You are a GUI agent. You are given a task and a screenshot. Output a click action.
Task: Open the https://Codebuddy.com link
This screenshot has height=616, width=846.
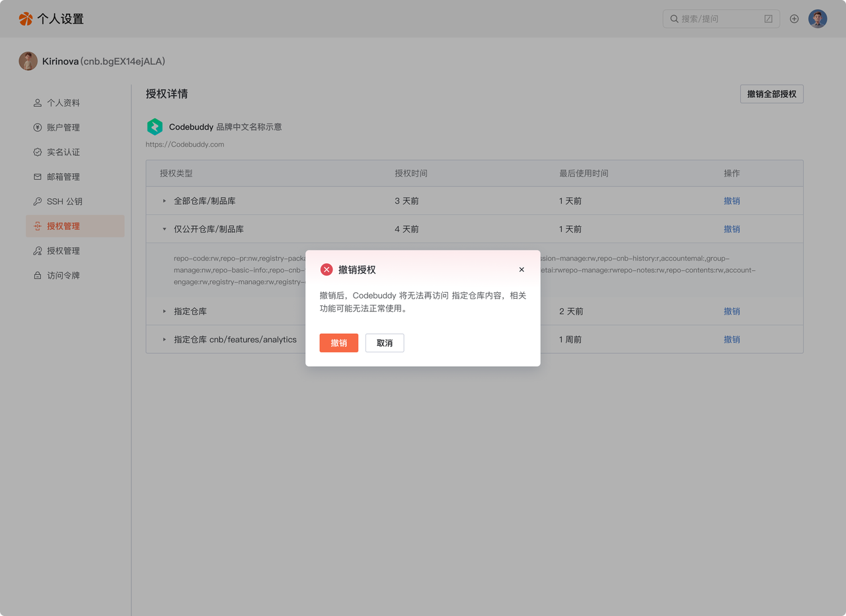click(x=185, y=144)
